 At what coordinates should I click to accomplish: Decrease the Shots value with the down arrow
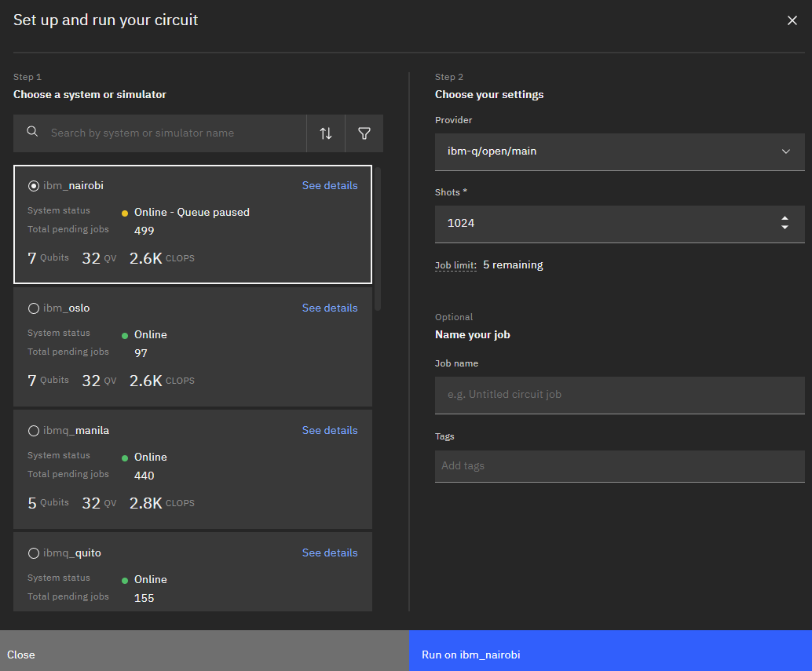785,227
